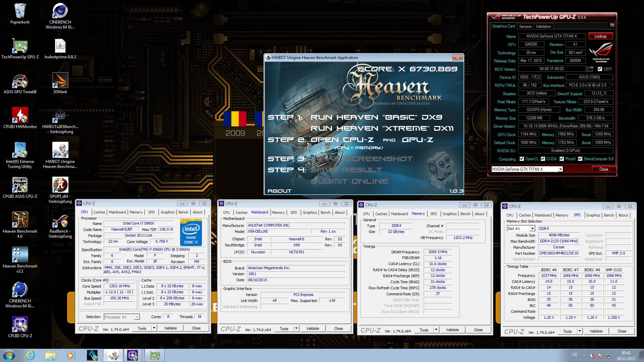644x362 pixels.
Task: Switch to Validation tab in GPU-Z
Action: [x=543, y=26]
